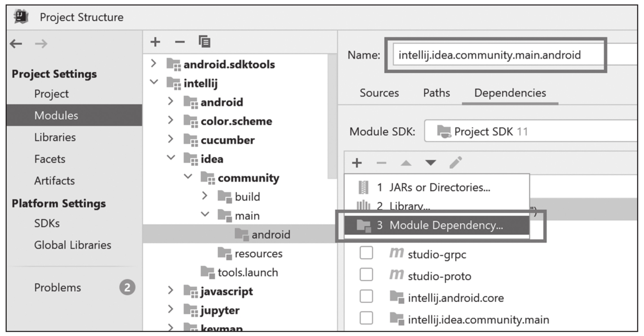The width and height of the screenshot is (644, 336).
Task: Add a dependency with the plus button
Action: pyautogui.click(x=357, y=163)
